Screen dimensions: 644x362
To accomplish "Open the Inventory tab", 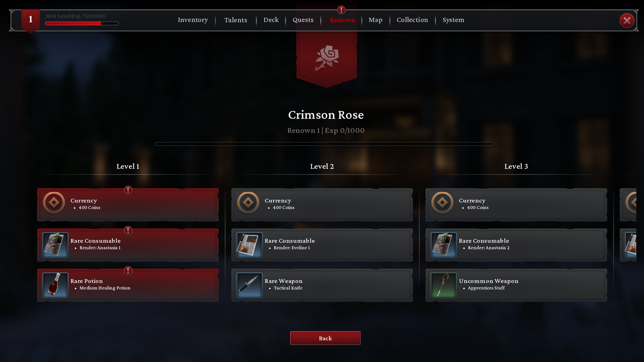I will [x=193, y=20].
